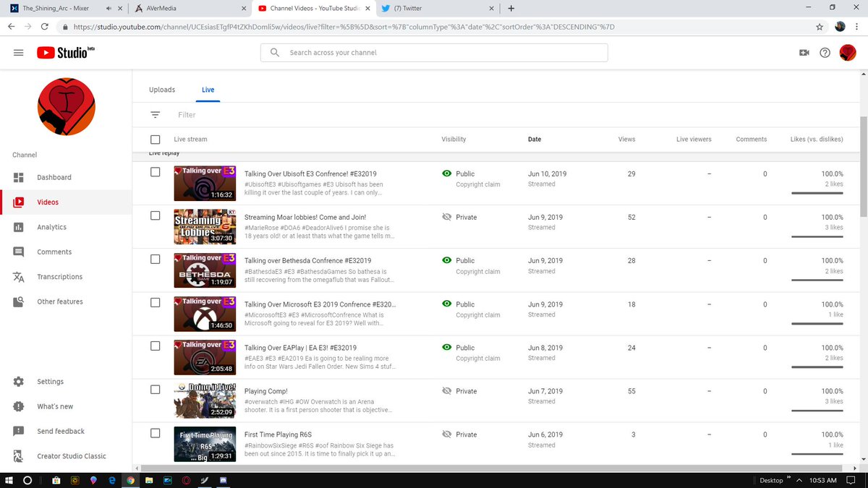The height and width of the screenshot is (488, 868).
Task: Open the help question mark icon
Action: tap(825, 53)
